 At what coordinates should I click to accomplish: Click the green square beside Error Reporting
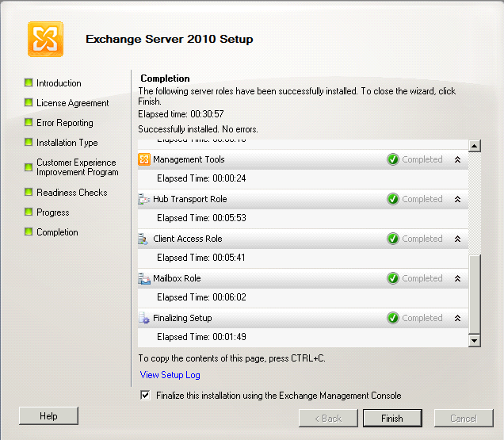[29, 122]
